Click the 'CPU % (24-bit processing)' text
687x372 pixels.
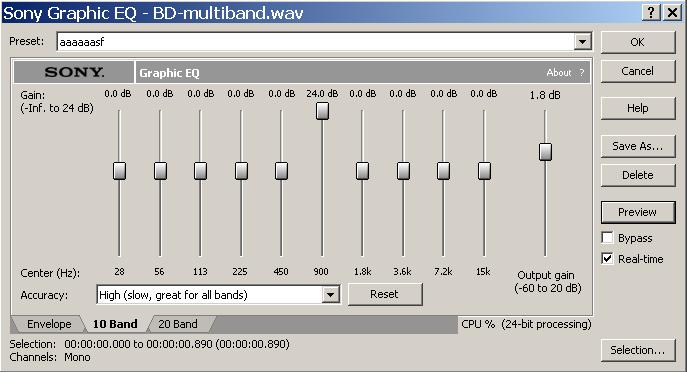(x=526, y=324)
